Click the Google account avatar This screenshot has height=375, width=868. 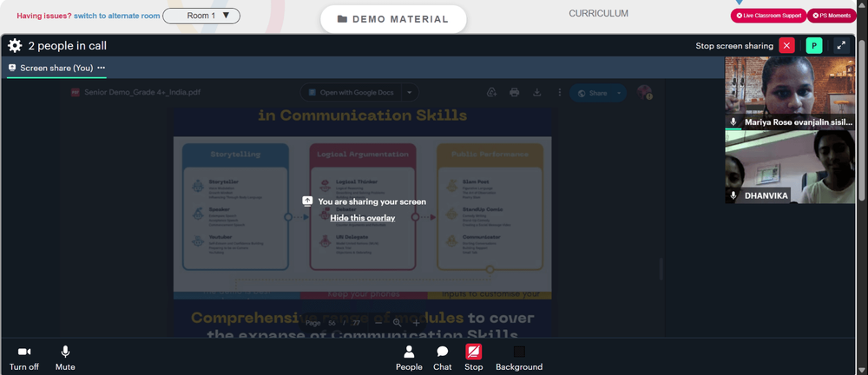(x=644, y=93)
